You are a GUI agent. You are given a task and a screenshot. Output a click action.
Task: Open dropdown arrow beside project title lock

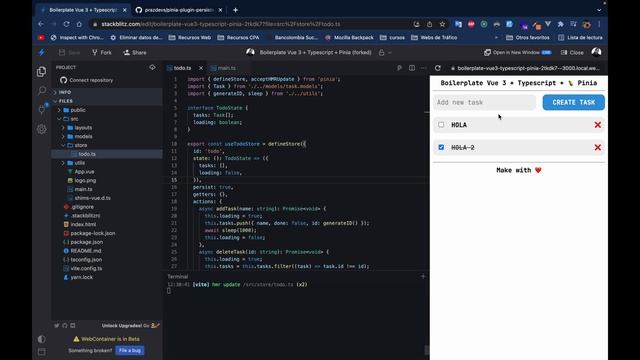point(390,52)
